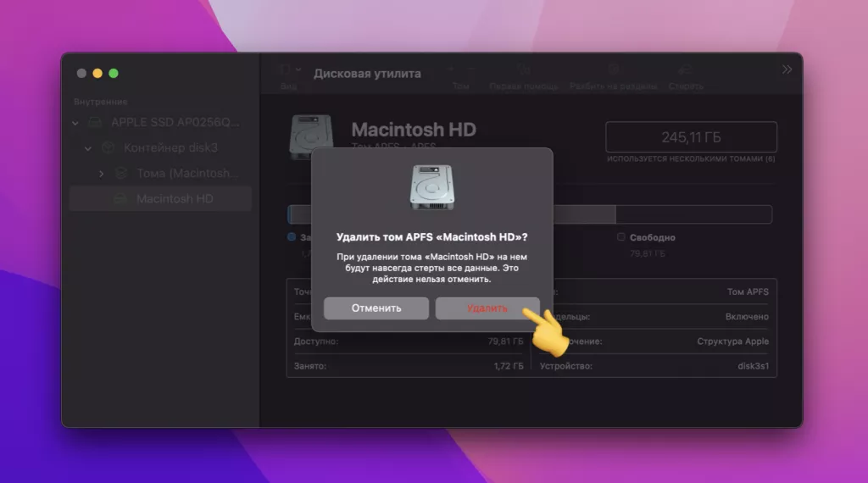Screen dimensions: 868x483
Task: Click the Стереть erase icon
Action: pyautogui.click(x=685, y=69)
